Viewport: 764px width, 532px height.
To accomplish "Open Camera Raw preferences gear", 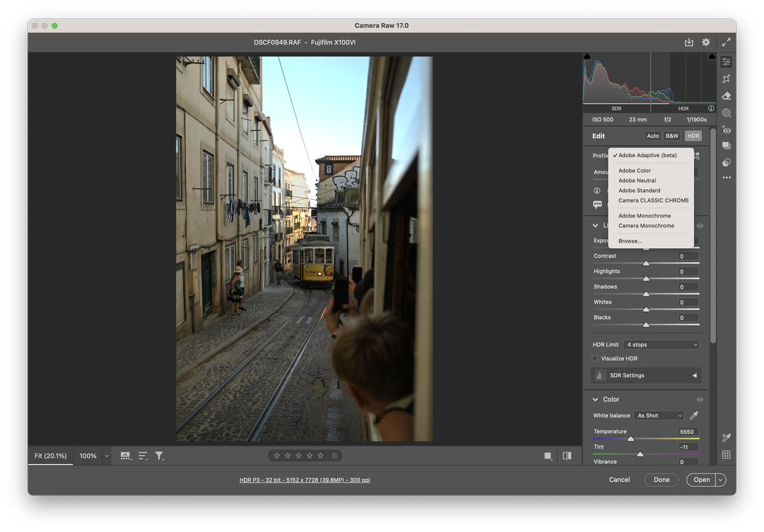I will [705, 42].
